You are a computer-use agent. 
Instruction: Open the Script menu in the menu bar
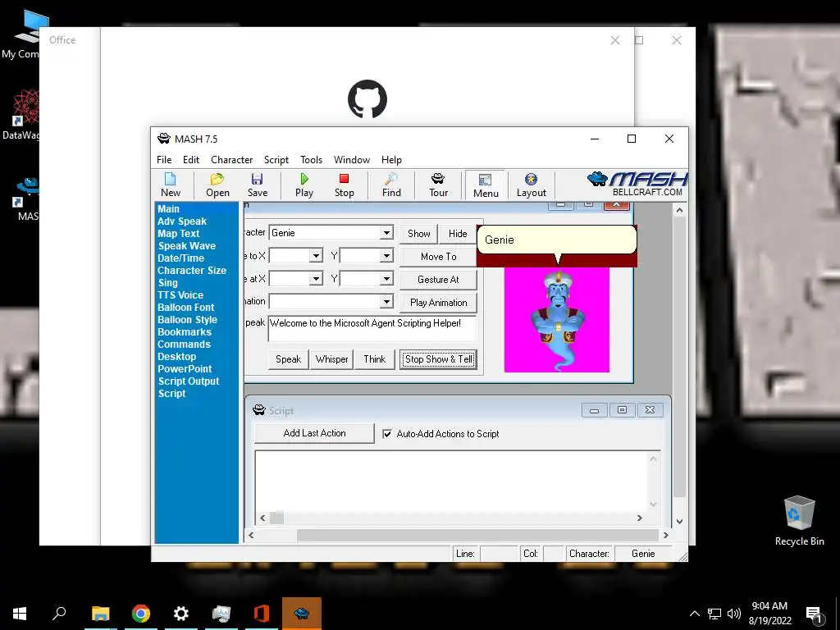tap(276, 160)
